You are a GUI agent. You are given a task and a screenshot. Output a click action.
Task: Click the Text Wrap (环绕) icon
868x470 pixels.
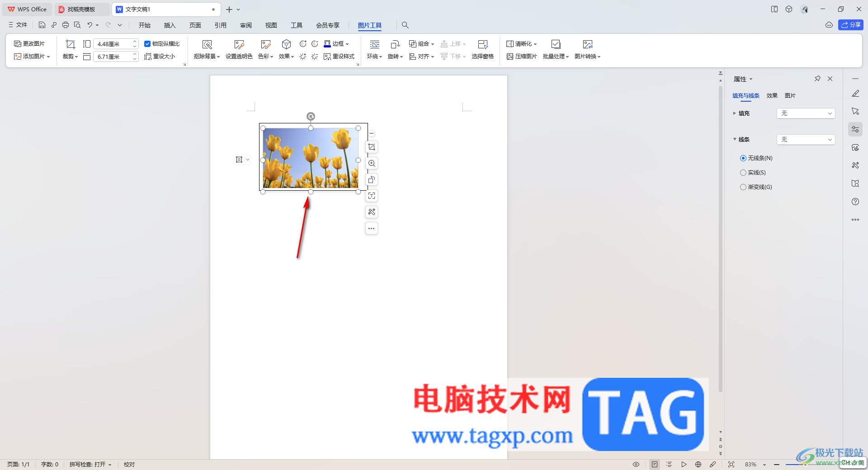point(375,44)
